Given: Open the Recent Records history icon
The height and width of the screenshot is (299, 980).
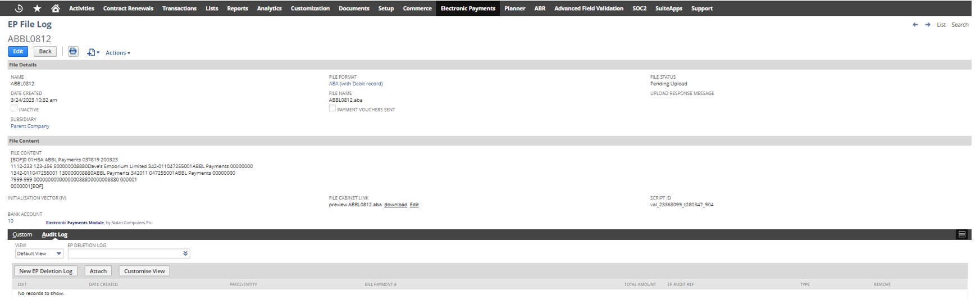Looking at the screenshot, I should point(19,8).
